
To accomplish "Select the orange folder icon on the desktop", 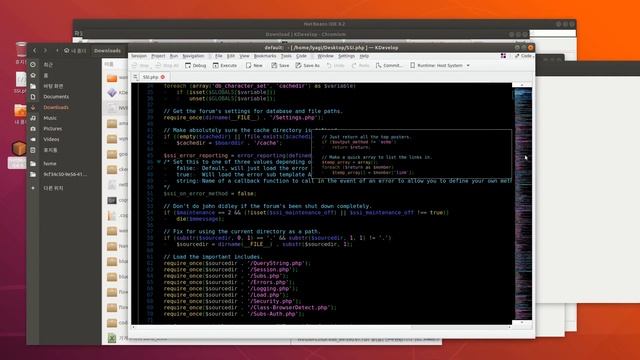I will [x=20, y=111].
